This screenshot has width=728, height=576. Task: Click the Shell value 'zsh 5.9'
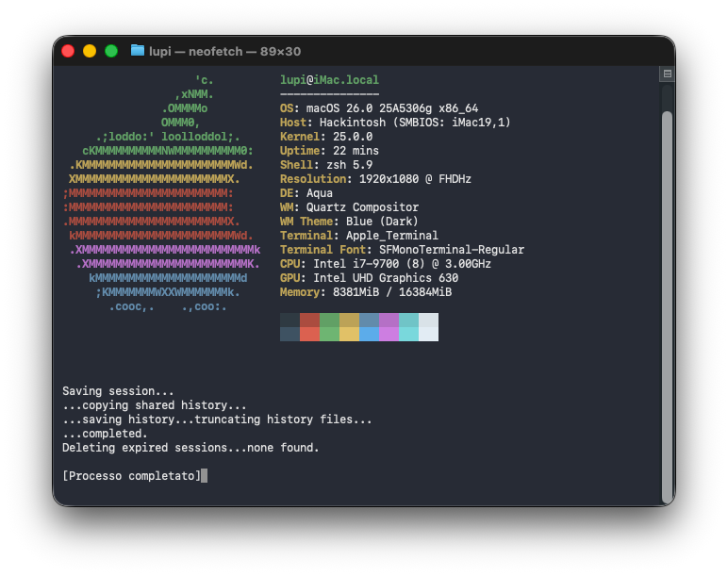(349, 165)
